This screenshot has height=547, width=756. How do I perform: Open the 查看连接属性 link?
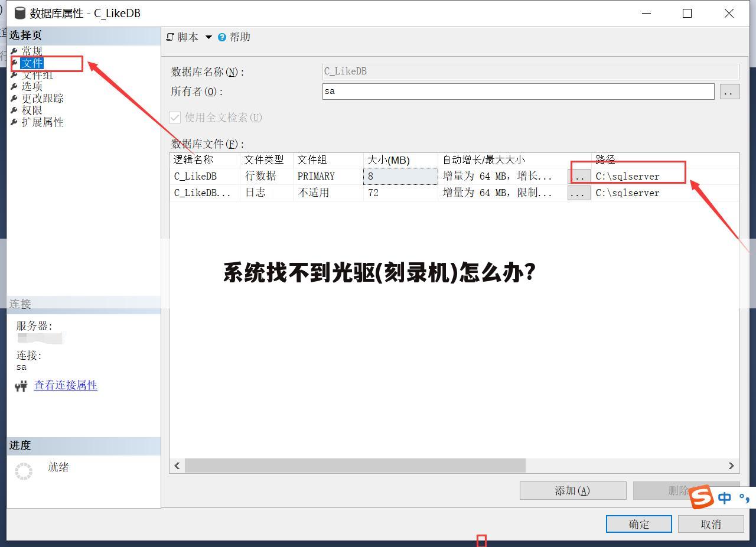(x=66, y=385)
